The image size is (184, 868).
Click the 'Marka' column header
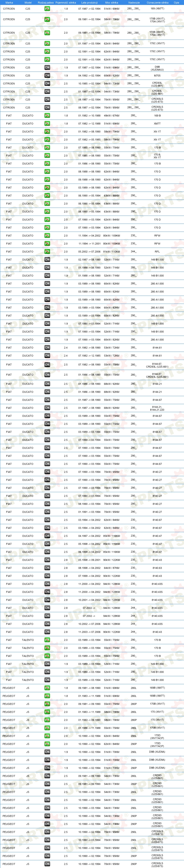tap(9, 2)
